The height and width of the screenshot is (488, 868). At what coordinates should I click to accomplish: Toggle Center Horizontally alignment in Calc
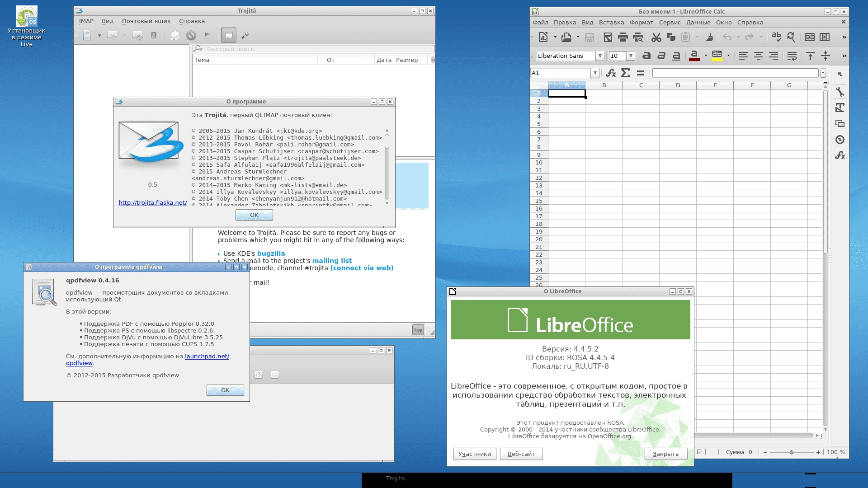click(759, 56)
